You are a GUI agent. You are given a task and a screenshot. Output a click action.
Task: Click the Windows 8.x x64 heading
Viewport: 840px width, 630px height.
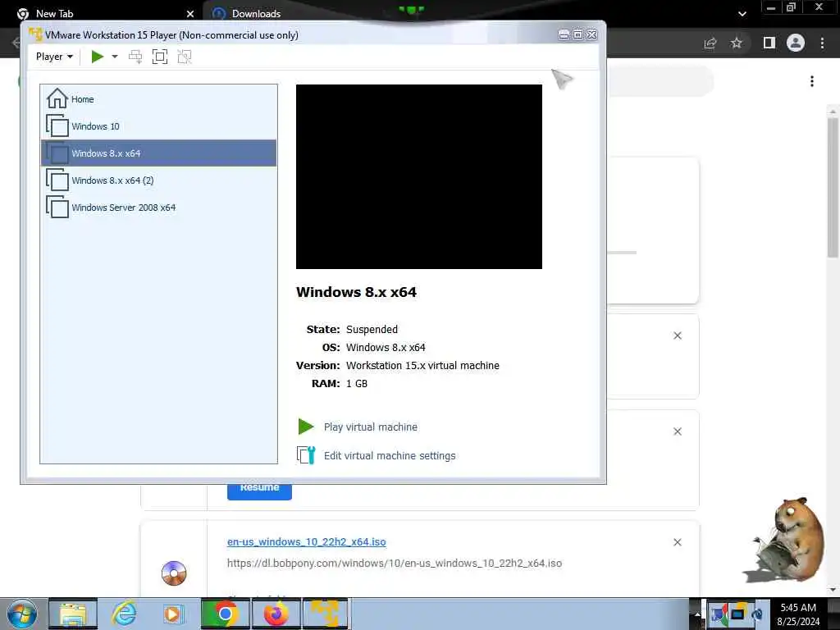click(356, 292)
